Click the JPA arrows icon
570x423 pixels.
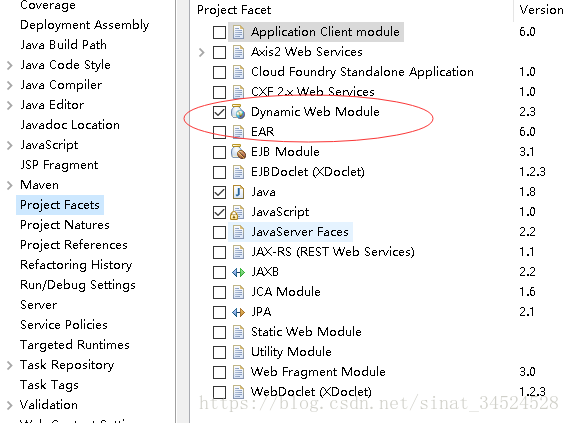pyautogui.click(x=238, y=312)
